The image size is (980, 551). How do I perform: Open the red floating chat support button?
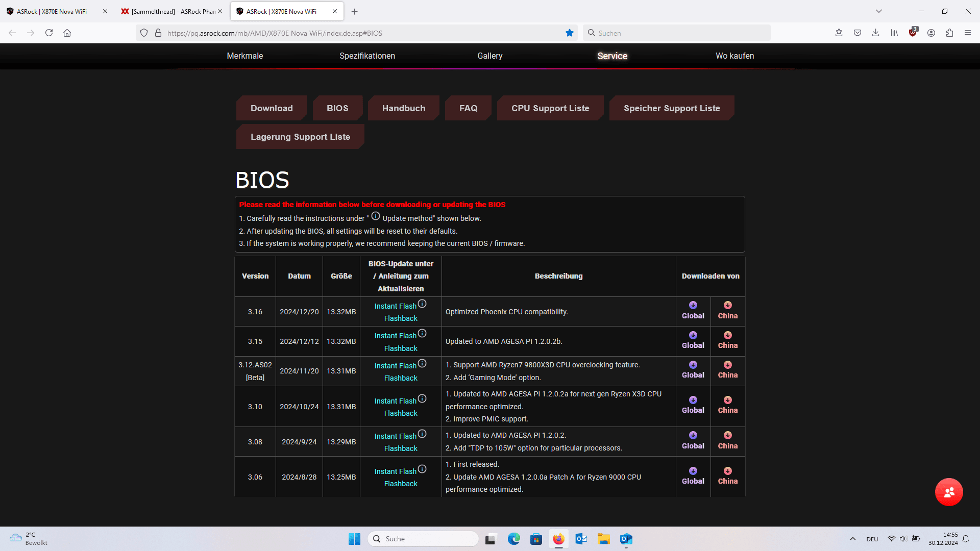coord(949,492)
